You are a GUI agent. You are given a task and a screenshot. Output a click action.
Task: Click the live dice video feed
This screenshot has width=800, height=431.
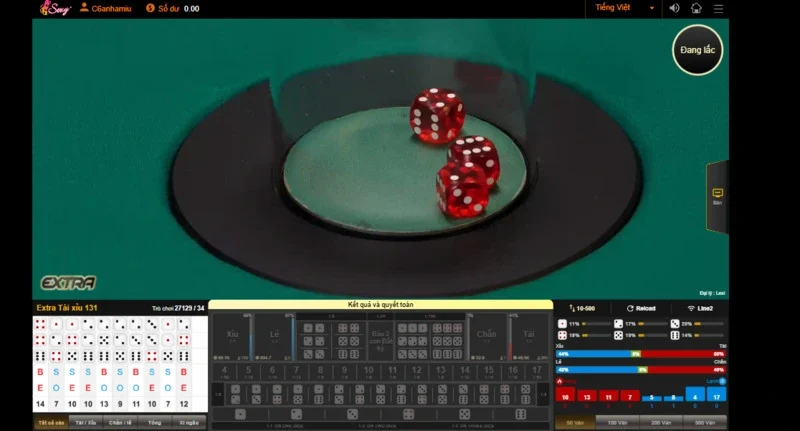point(380,159)
